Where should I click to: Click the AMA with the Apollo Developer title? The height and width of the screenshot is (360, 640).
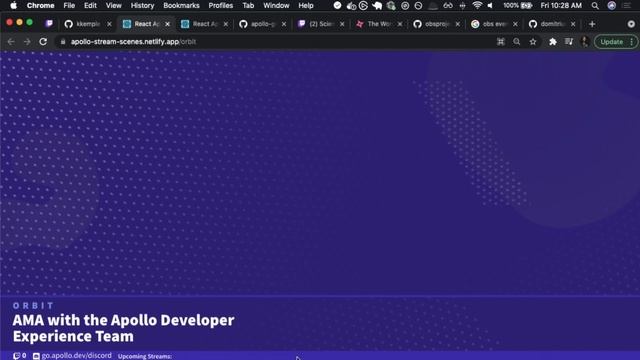123,328
